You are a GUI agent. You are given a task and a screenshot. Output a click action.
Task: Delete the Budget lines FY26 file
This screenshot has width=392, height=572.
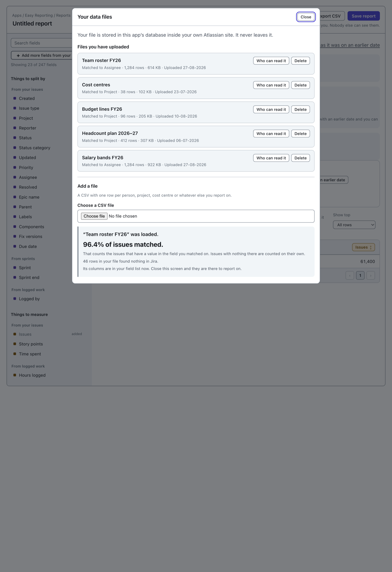300,110
